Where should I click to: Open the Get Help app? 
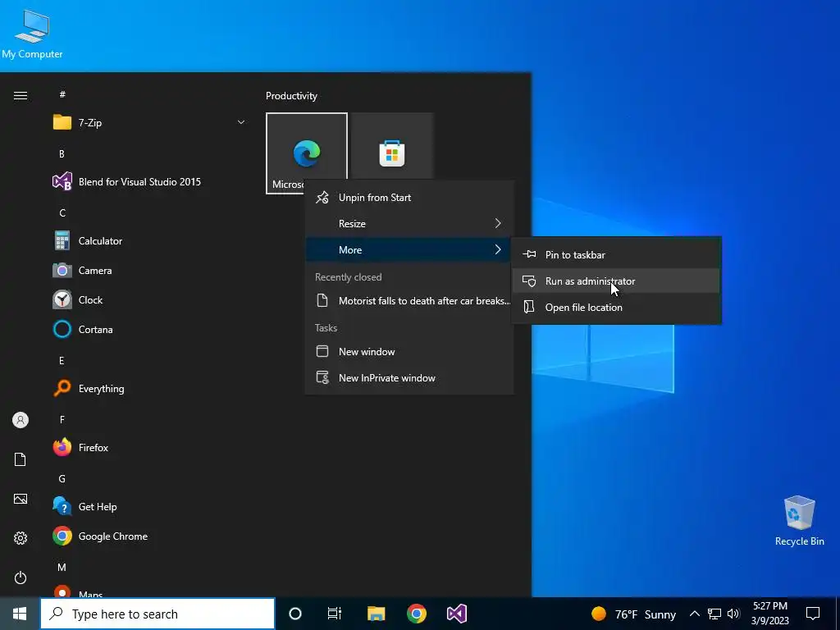click(x=150, y=507)
